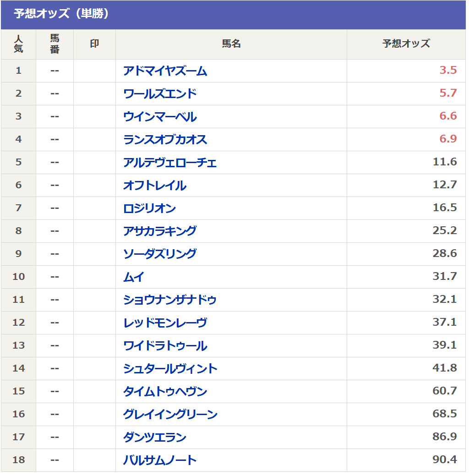
Task: Select レッドモンレーヴ horse link
Action: click(x=165, y=323)
